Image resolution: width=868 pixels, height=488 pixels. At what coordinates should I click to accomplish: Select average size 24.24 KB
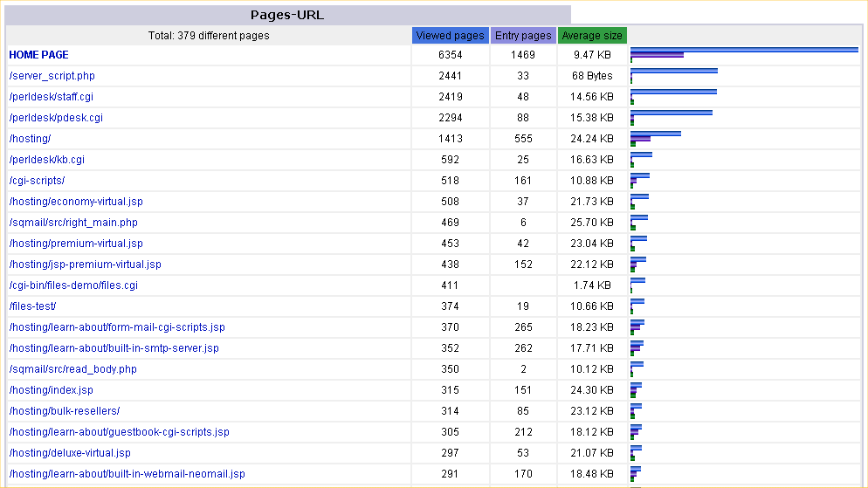pyautogui.click(x=592, y=139)
